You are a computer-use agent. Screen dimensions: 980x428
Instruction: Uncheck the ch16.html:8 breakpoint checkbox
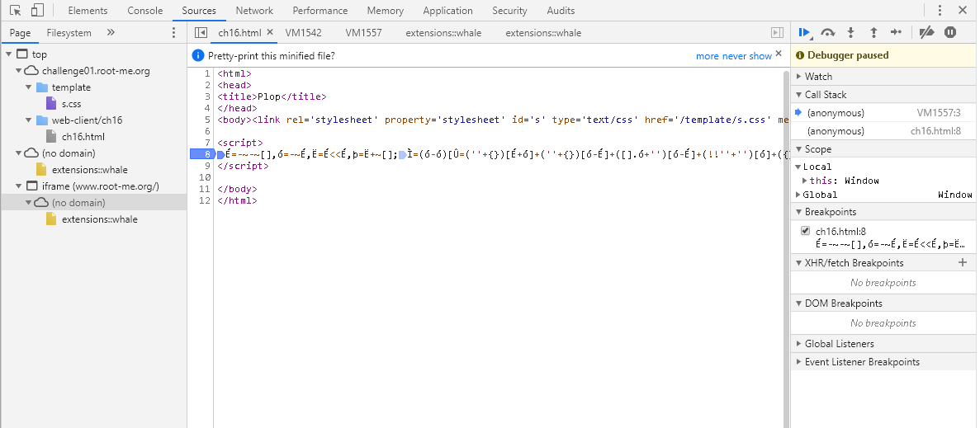pos(806,231)
